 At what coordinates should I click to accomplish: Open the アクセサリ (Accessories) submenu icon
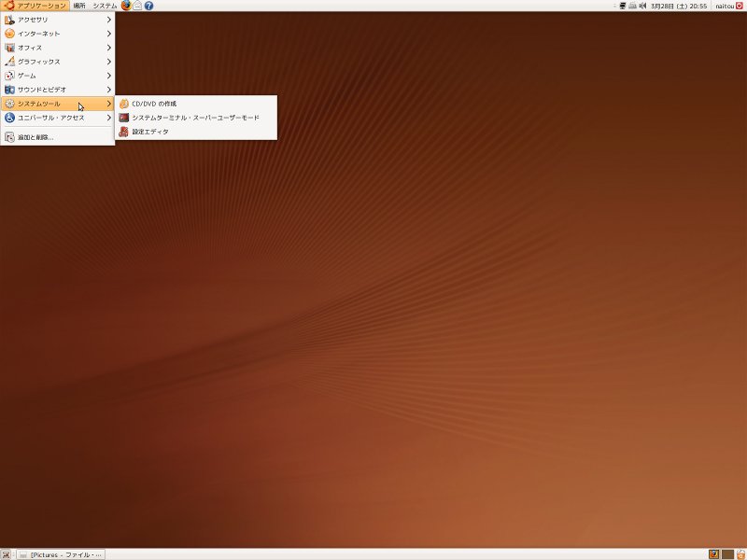coord(9,20)
